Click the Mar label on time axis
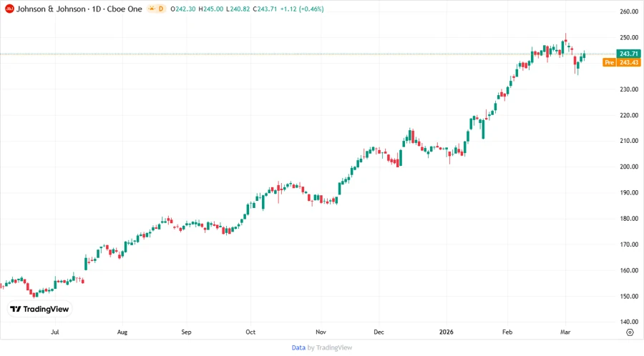Image resolution: width=644 pixels, height=356 pixels. coord(565,332)
